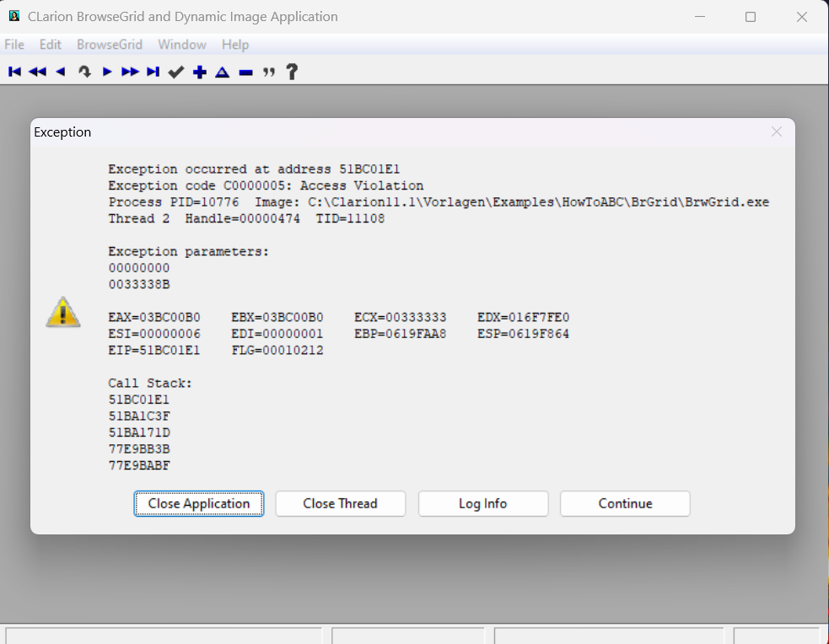829x644 pixels.
Task: Click the first record navigation icon
Action: 14,72
